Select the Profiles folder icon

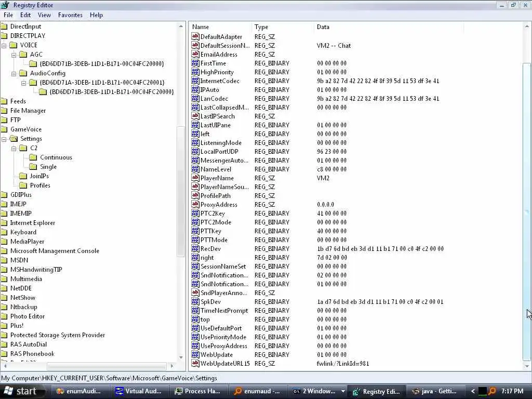(x=23, y=185)
